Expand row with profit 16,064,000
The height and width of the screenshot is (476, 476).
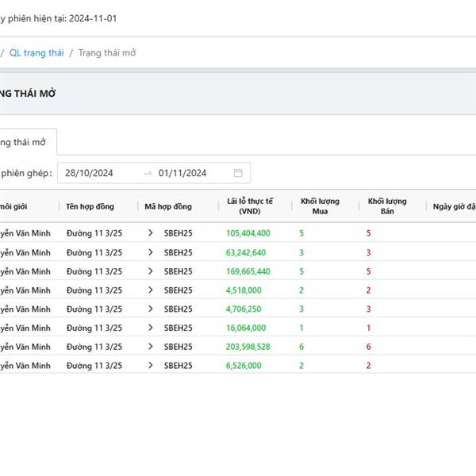(150, 328)
